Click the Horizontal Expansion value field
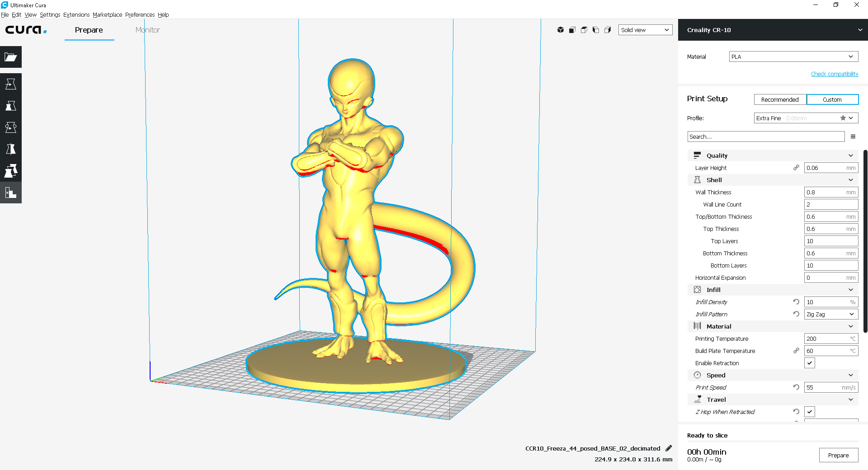The width and height of the screenshot is (868, 470). click(x=831, y=277)
